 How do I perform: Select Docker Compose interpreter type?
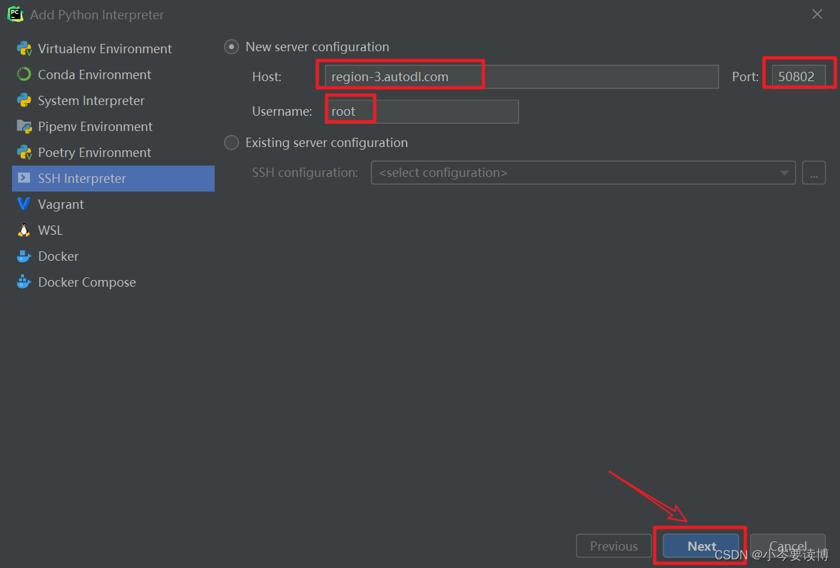pos(113,282)
